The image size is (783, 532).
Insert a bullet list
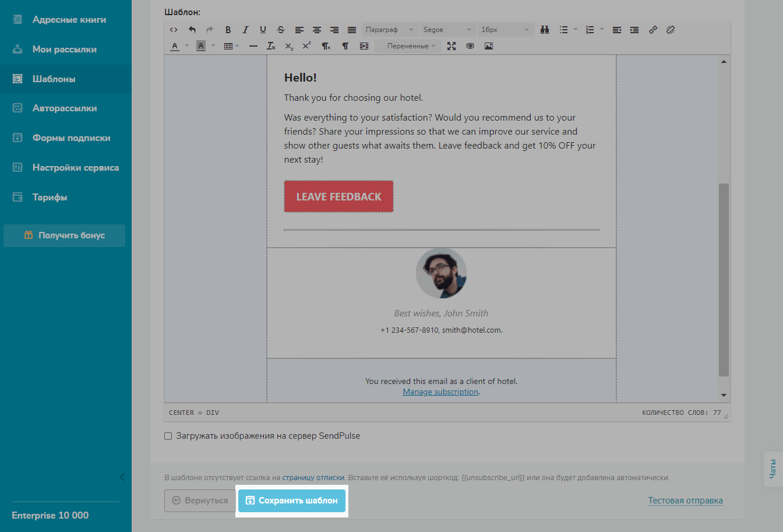(563, 30)
